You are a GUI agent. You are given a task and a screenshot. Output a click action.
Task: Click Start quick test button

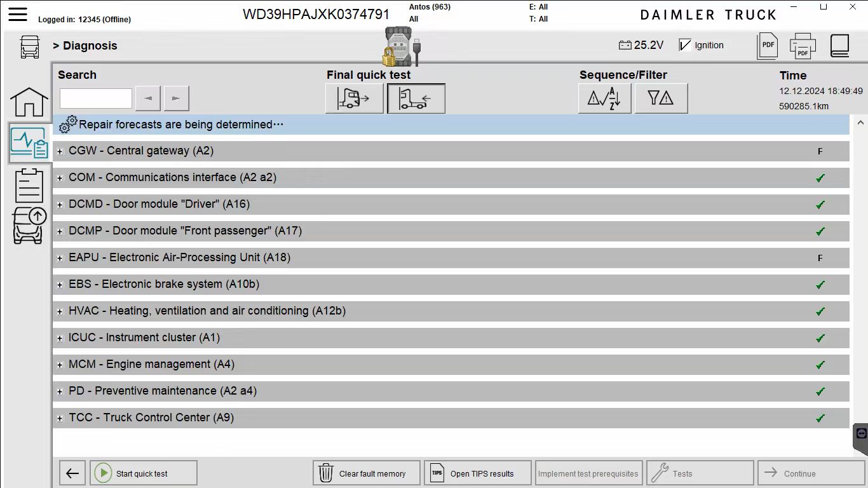coord(144,473)
